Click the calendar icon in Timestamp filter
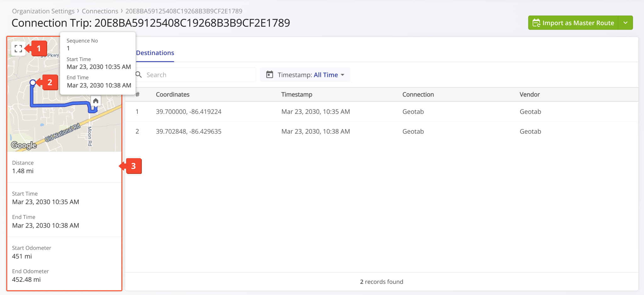644x295 pixels. tap(269, 75)
